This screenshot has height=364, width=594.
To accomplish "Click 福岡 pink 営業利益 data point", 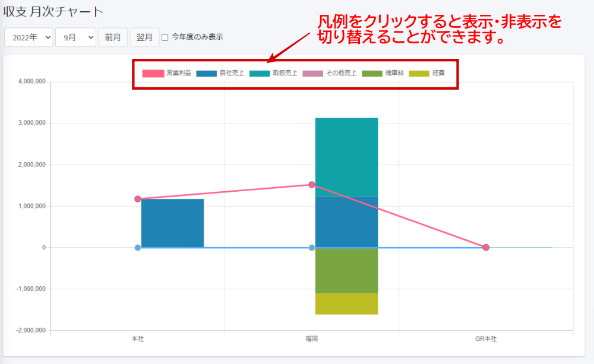I will 312,185.
